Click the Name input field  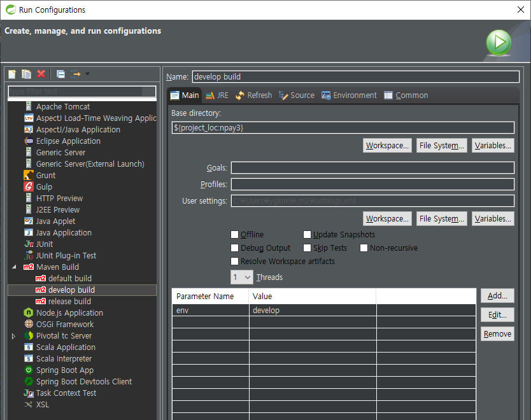click(x=355, y=76)
